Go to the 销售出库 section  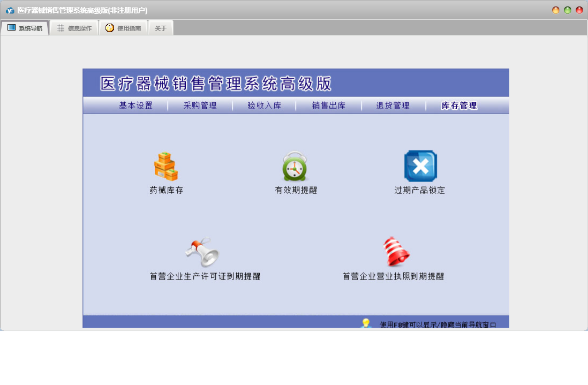pos(329,105)
